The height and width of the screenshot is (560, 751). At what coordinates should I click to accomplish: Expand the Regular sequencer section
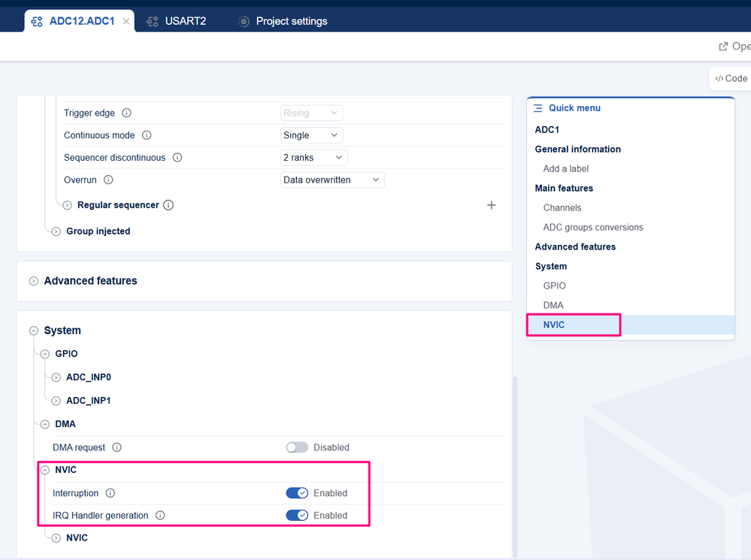[x=68, y=205]
